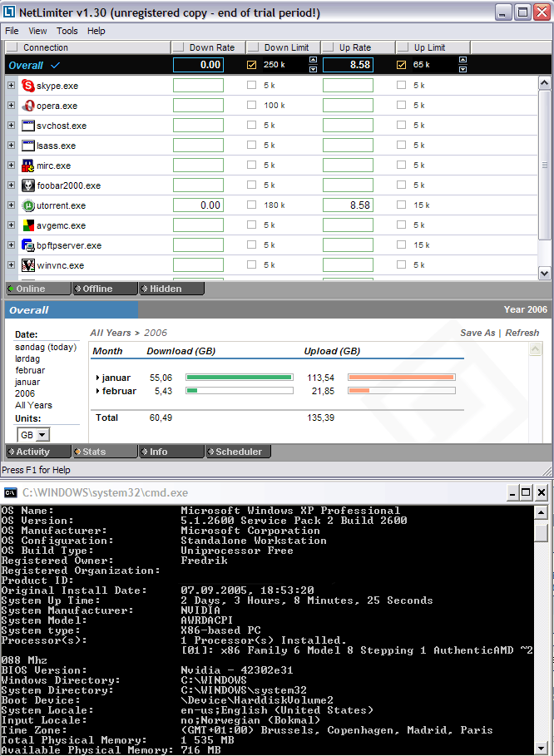Open the File menu
This screenshot has width=554, height=756.
point(12,31)
